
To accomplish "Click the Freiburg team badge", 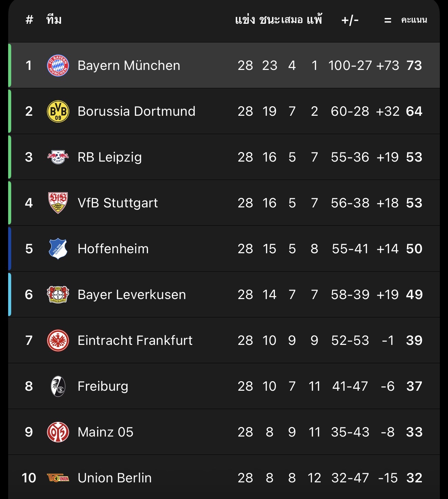I will 58,386.
